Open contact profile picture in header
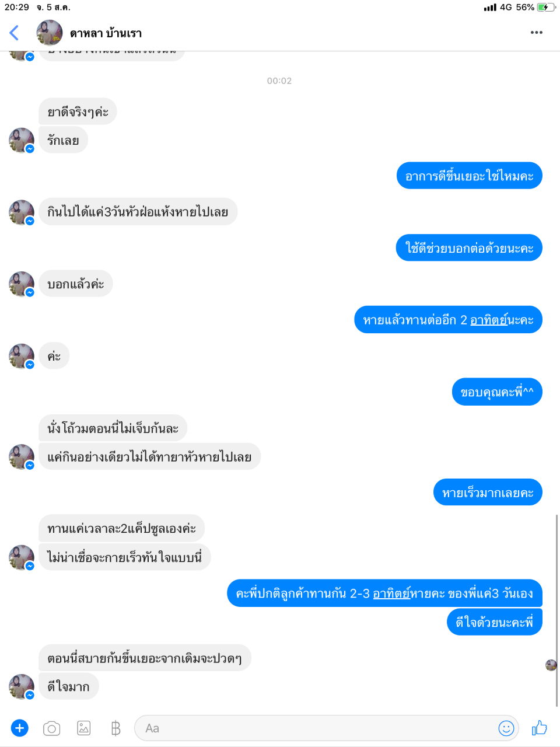 [x=50, y=33]
